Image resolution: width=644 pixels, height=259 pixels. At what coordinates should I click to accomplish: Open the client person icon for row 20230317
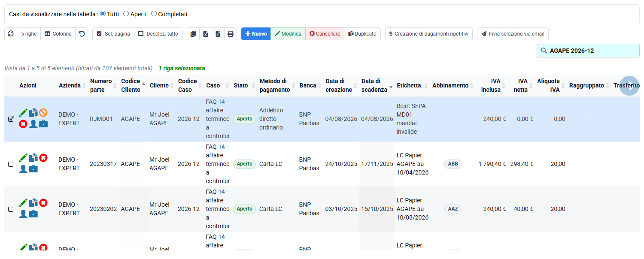[x=23, y=169]
